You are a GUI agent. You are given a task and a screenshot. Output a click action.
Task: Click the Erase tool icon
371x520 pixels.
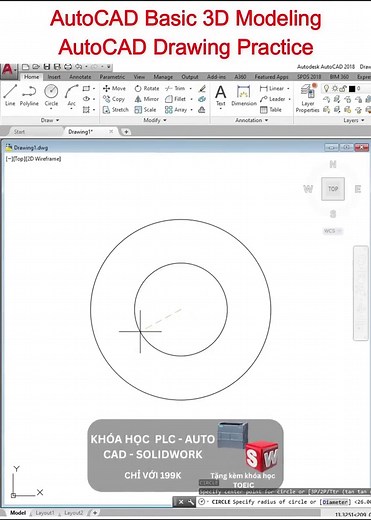[202, 88]
